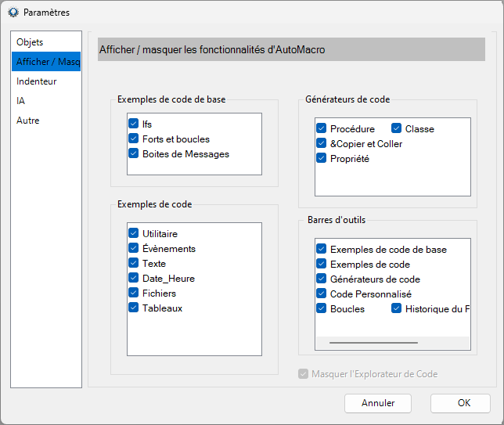Toggle the Code Personnalisé checkbox

(x=321, y=294)
